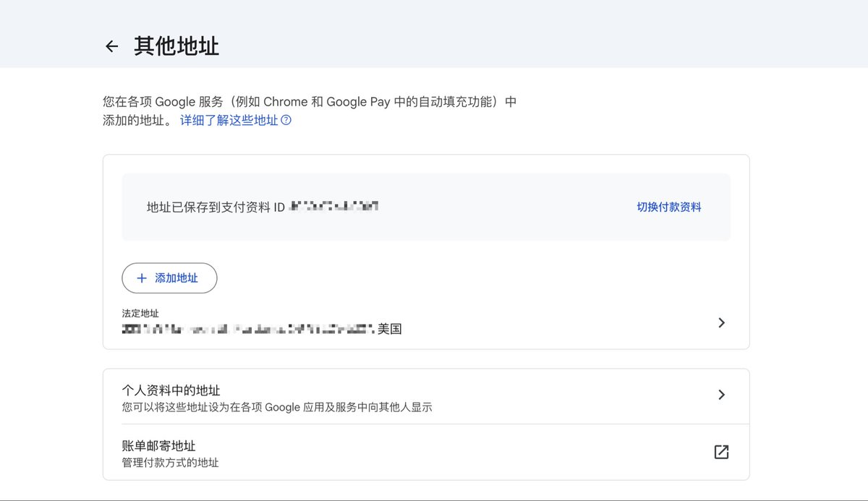This screenshot has width=868, height=501.
Task: Click 切换付款资料 to switch payment profile
Action: pos(669,207)
